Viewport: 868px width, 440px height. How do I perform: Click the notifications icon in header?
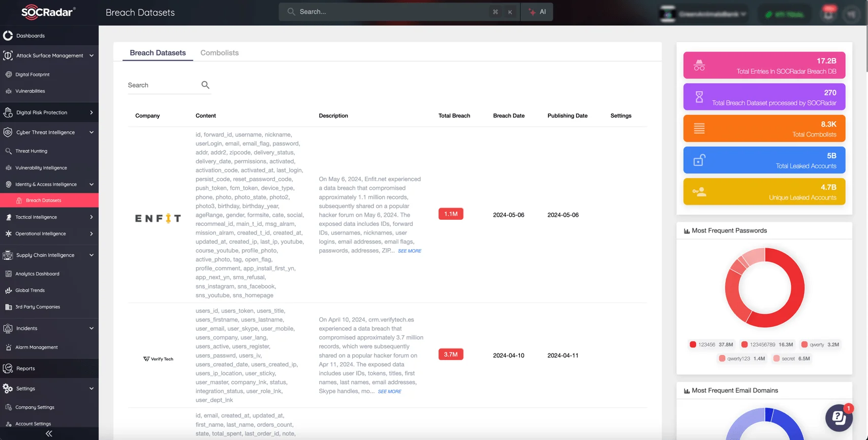829,14
